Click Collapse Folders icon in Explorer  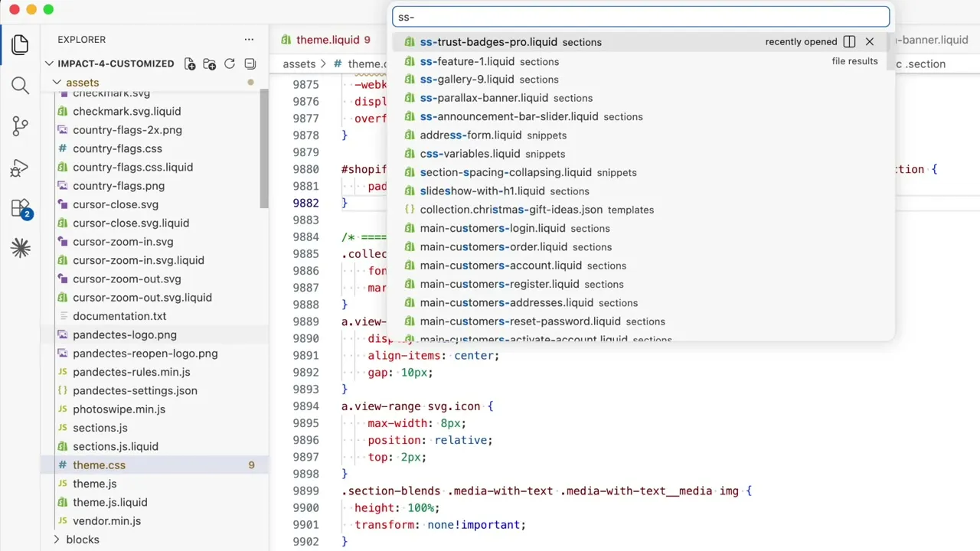click(250, 64)
